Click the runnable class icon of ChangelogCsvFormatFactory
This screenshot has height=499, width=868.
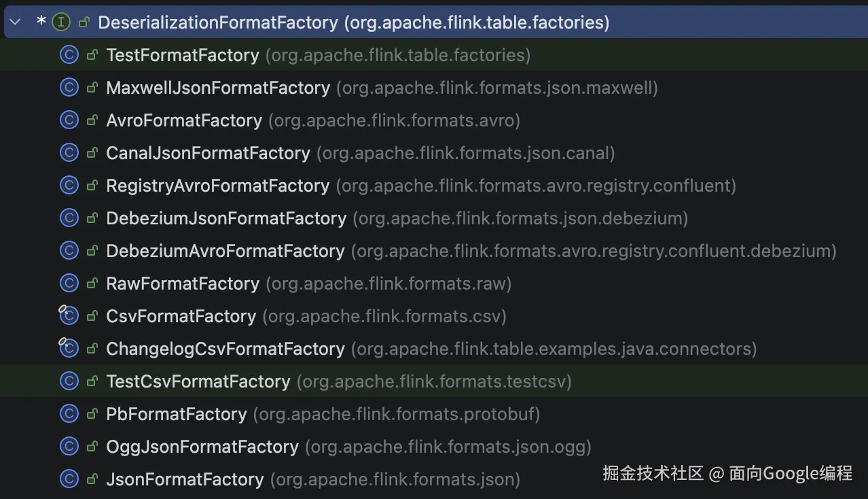coord(69,348)
